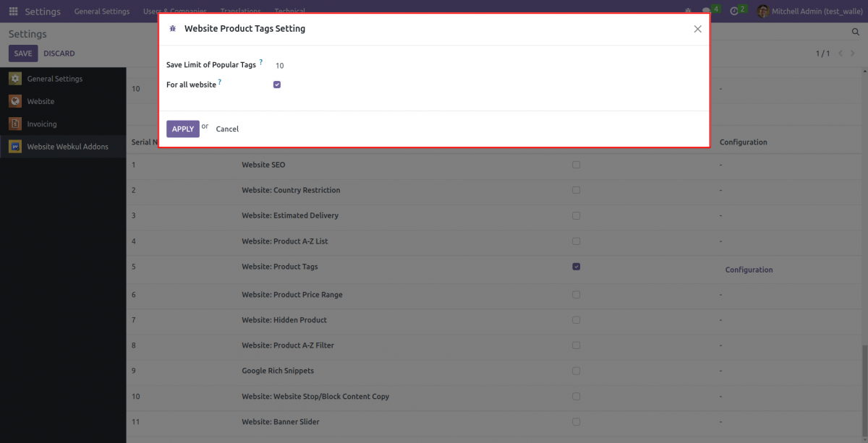Click the Invoicing sidebar icon
This screenshot has height=443, width=868.
pos(15,124)
